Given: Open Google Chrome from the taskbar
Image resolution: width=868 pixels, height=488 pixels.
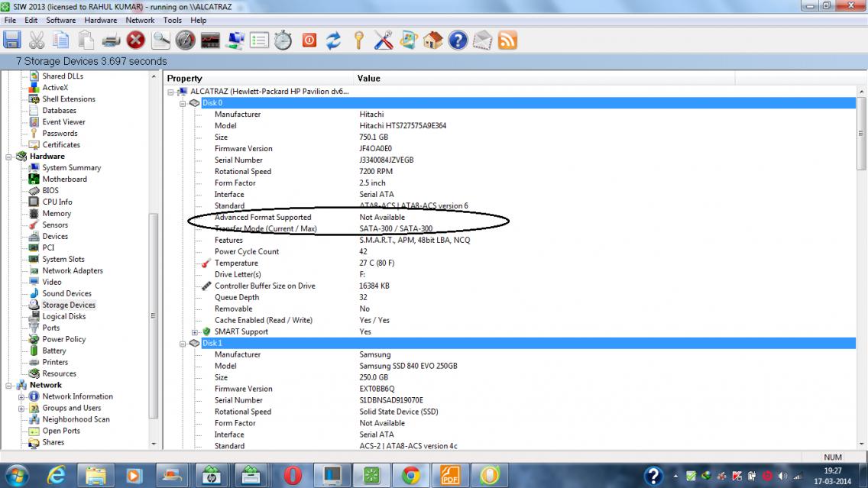Looking at the screenshot, I should 411,475.
